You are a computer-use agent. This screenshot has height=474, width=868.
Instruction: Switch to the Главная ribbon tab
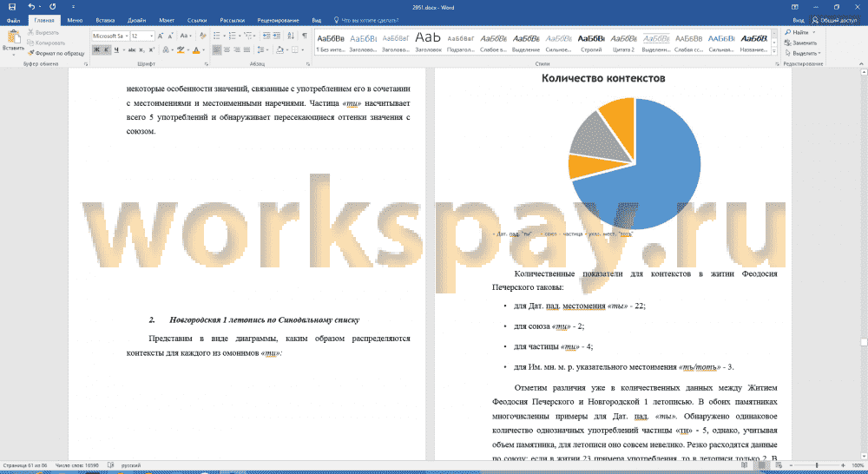coord(44,21)
